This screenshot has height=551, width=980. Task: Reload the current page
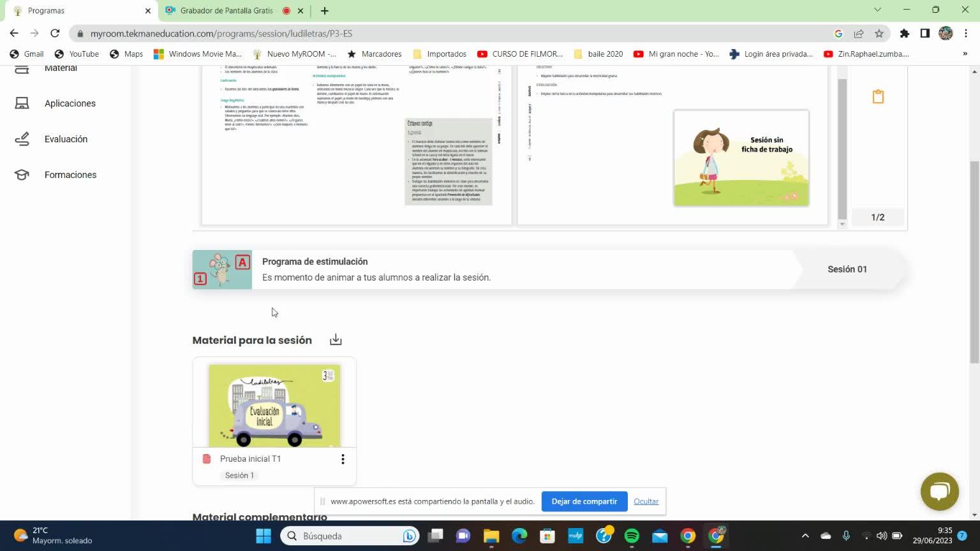click(55, 33)
